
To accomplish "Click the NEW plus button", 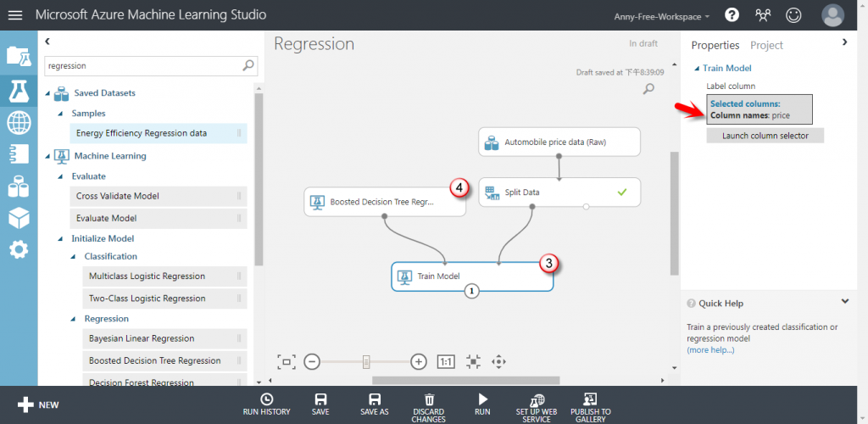I will (x=37, y=404).
